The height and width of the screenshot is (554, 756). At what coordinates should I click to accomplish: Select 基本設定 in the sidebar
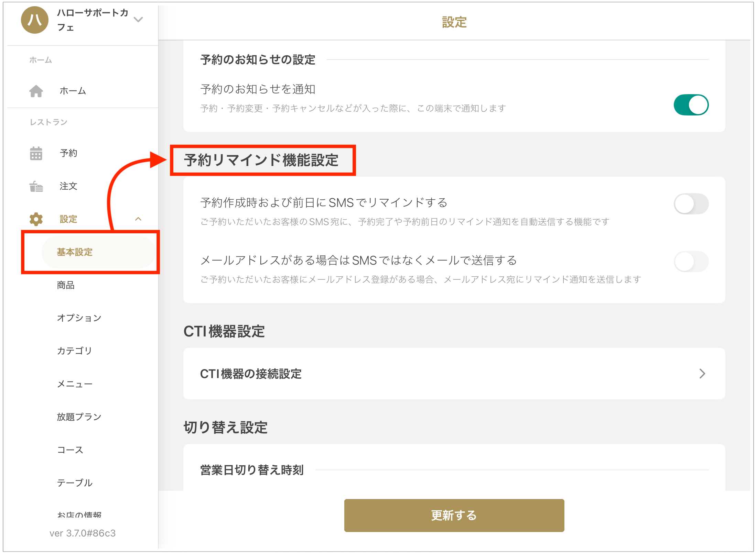pos(75,252)
